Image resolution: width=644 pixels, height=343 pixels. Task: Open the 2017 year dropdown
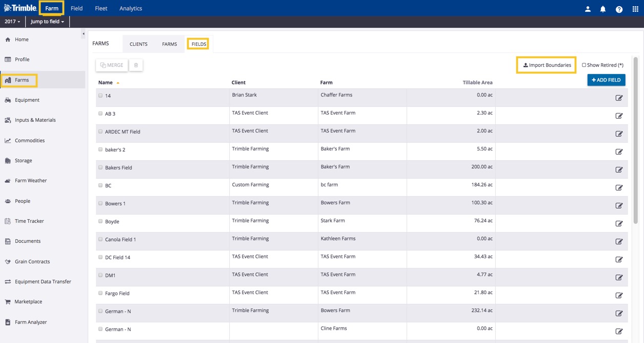pyautogui.click(x=12, y=22)
